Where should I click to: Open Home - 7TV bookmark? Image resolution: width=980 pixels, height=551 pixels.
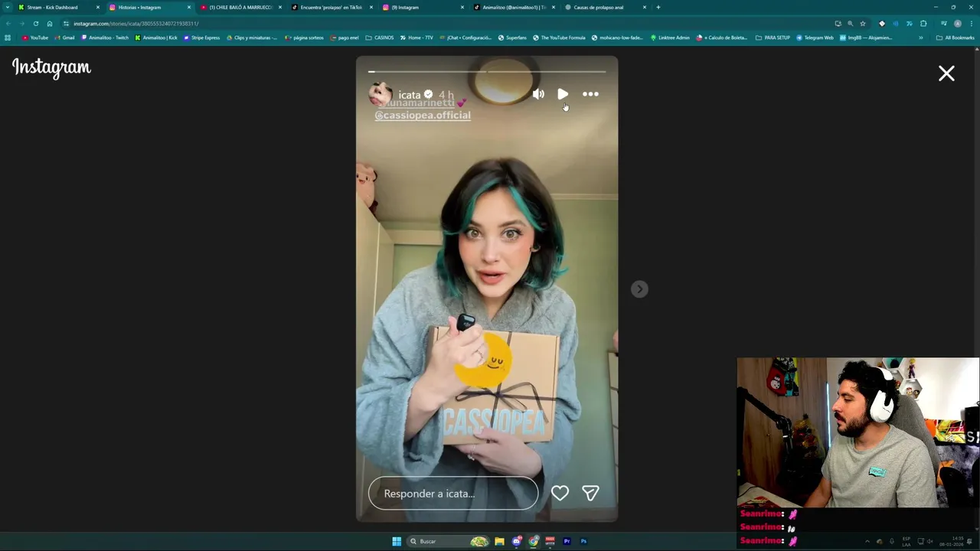(417, 37)
